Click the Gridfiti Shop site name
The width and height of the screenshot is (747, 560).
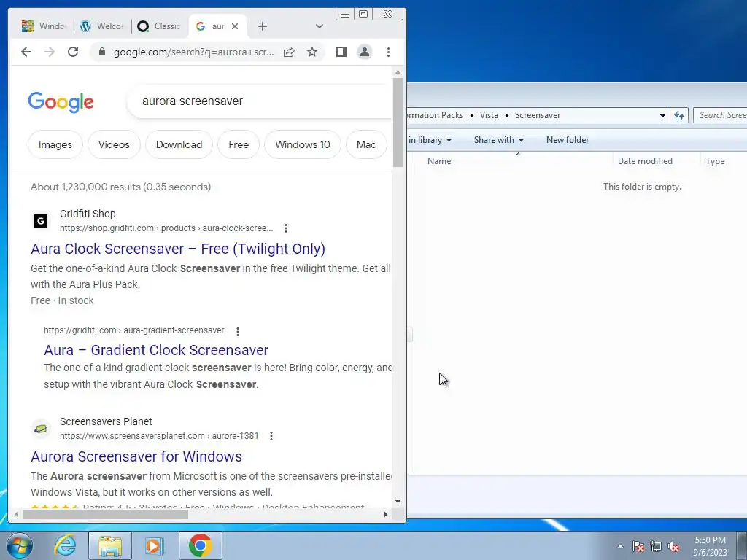click(x=88, y=214)
